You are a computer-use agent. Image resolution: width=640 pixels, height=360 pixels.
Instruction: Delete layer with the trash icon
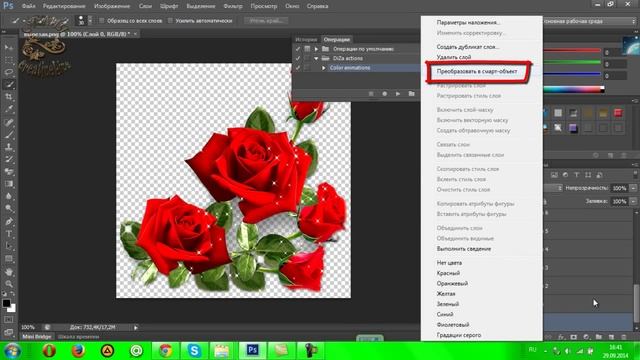(623, 337)
